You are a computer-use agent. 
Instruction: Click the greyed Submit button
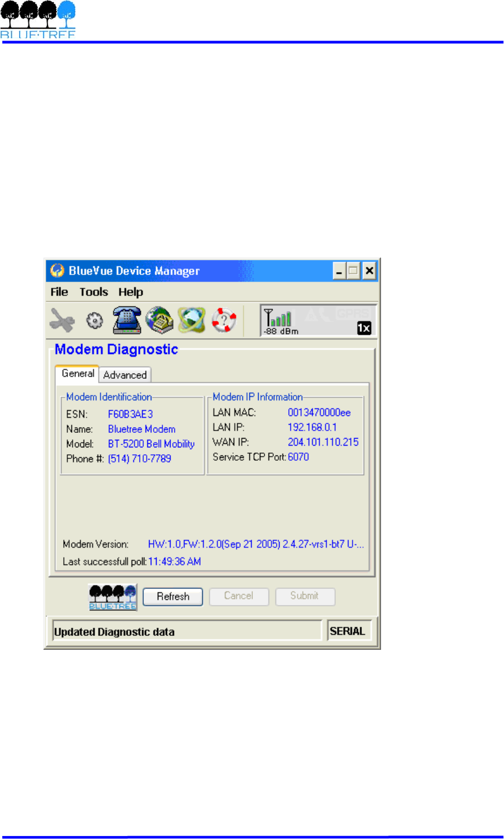(x=304, y=596)
